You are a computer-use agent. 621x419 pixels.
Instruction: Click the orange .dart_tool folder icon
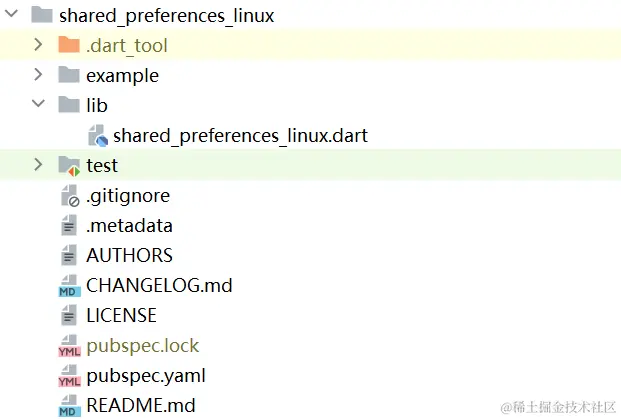pos(69,45)
